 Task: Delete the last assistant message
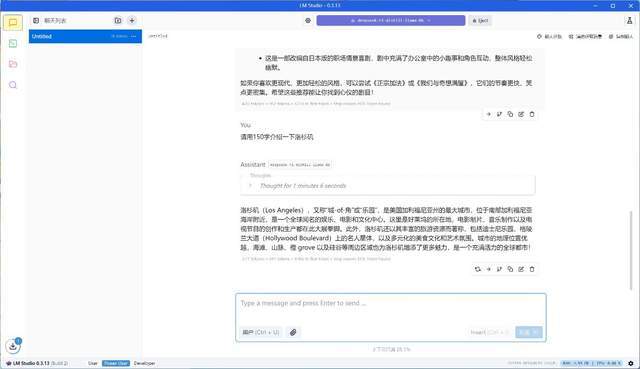[x=532, y=269]
